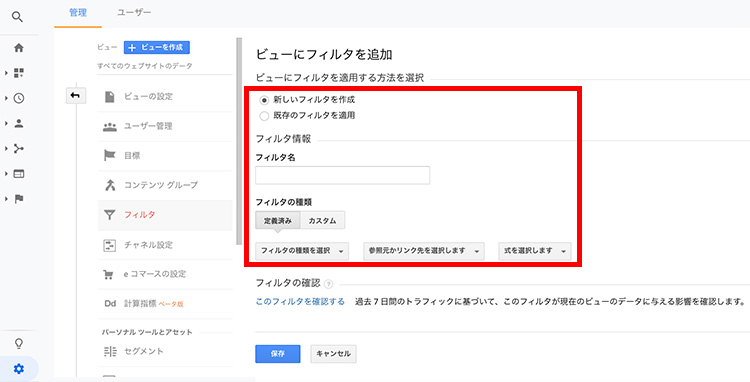Open コンテンツ グループ menu item
The image size is (750, 382).
coord(165,185)
